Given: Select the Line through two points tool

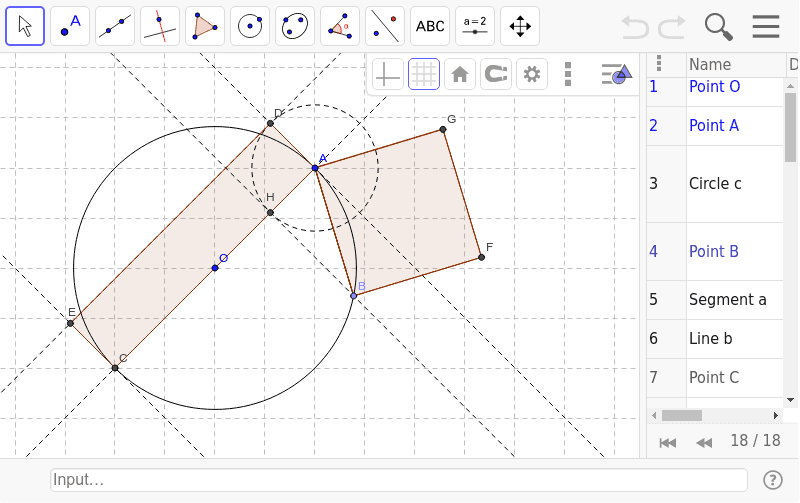Looking at the screenshot, I should pos(115,26).
